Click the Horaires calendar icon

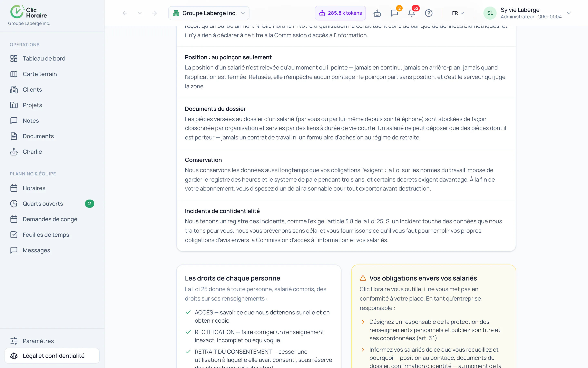(14, 188)
